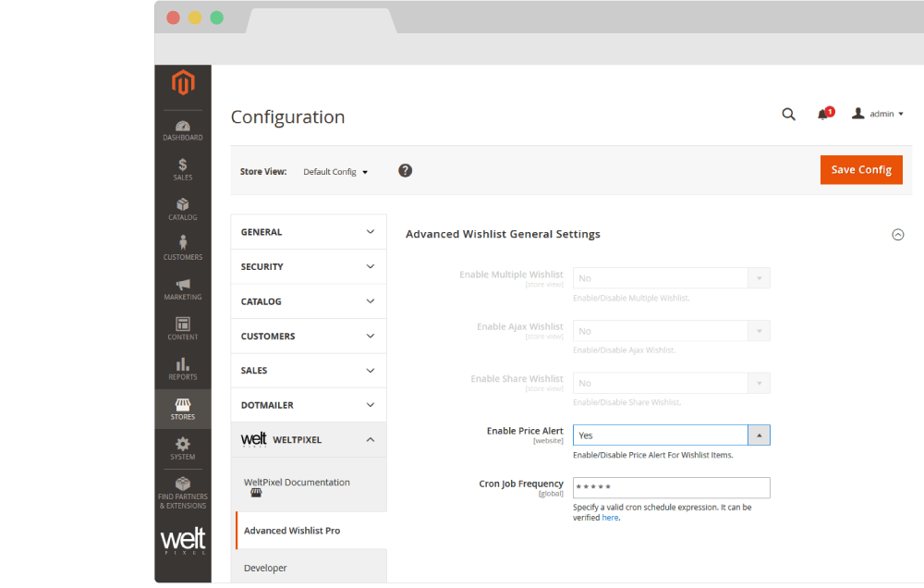Select the Customers sidebar icon
The image size is (924, 588).
(182, 248)
